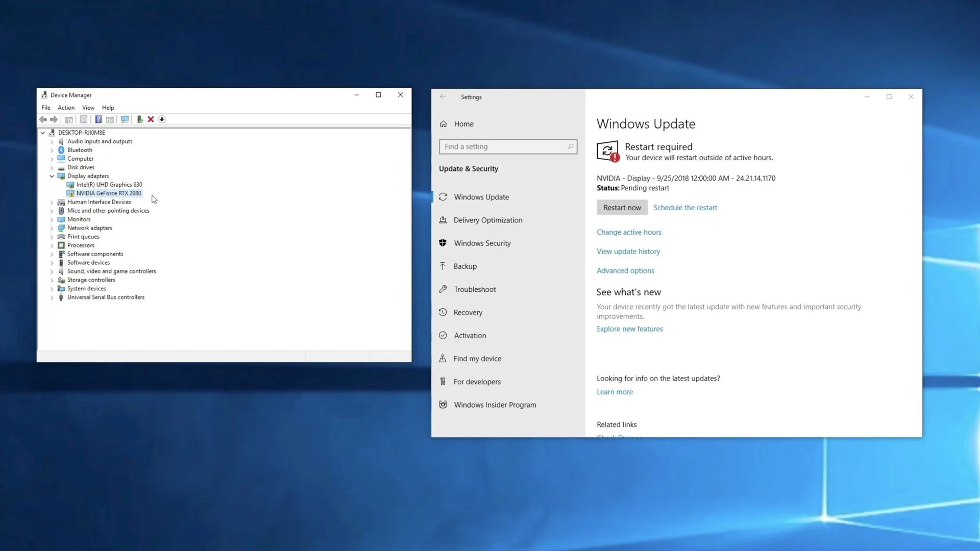Click the Disable device down-arrow icon
This screenshot has width=980, height=551.
[x=162, y=119]
